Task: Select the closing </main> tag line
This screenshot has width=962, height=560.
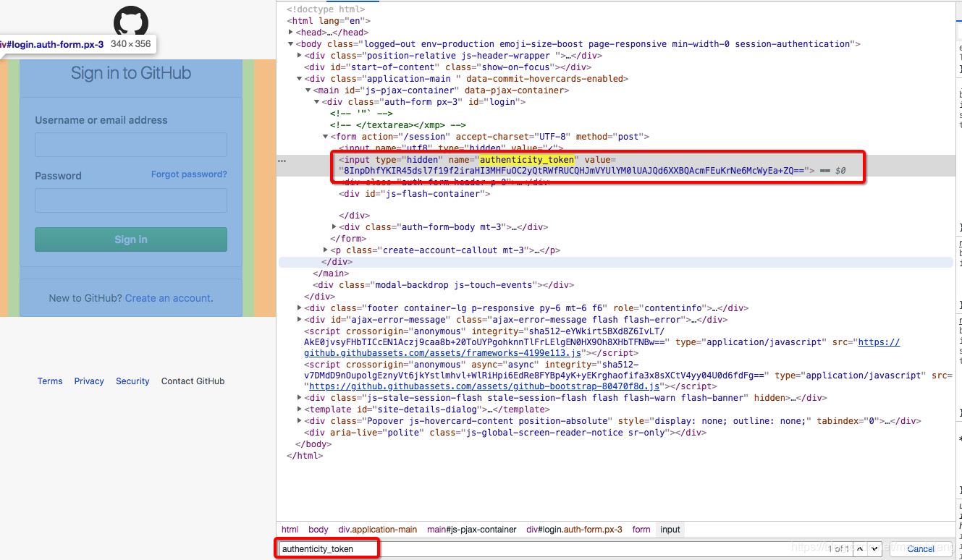Action: (331, 273)
